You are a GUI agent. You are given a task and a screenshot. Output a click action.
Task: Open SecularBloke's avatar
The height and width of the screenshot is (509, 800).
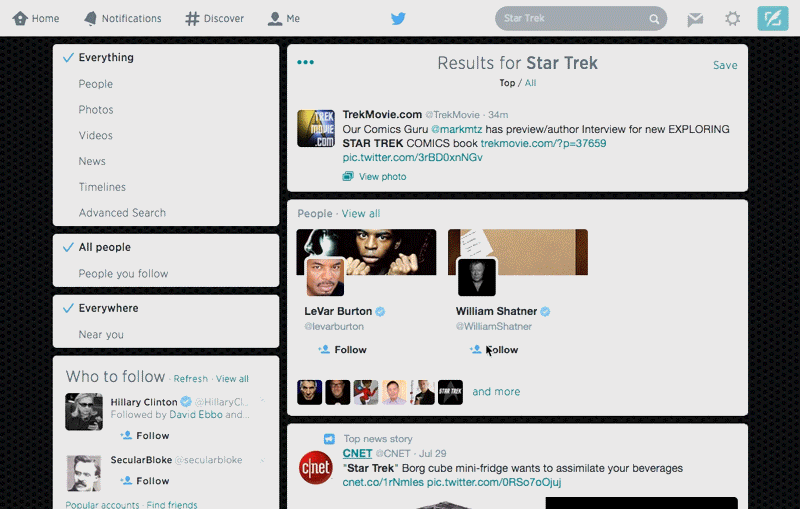[84, 473]
